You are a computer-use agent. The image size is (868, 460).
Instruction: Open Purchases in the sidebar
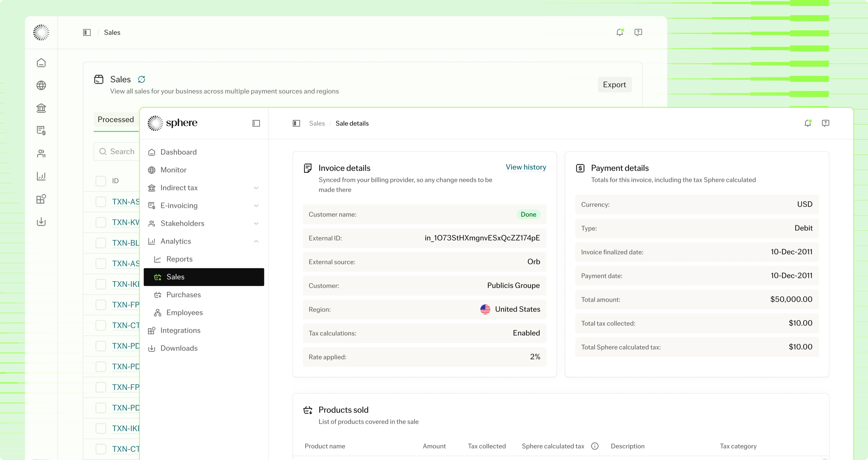(204, 295)
